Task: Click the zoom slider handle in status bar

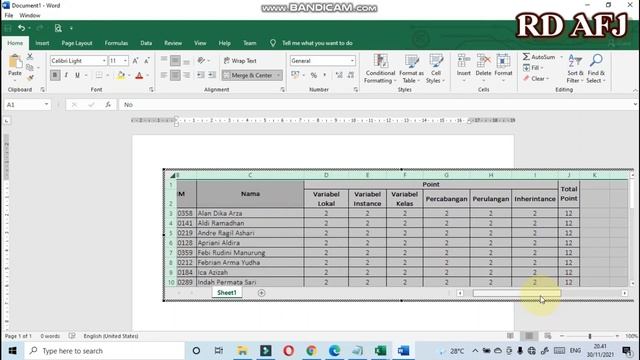Action: pos(589,336)
